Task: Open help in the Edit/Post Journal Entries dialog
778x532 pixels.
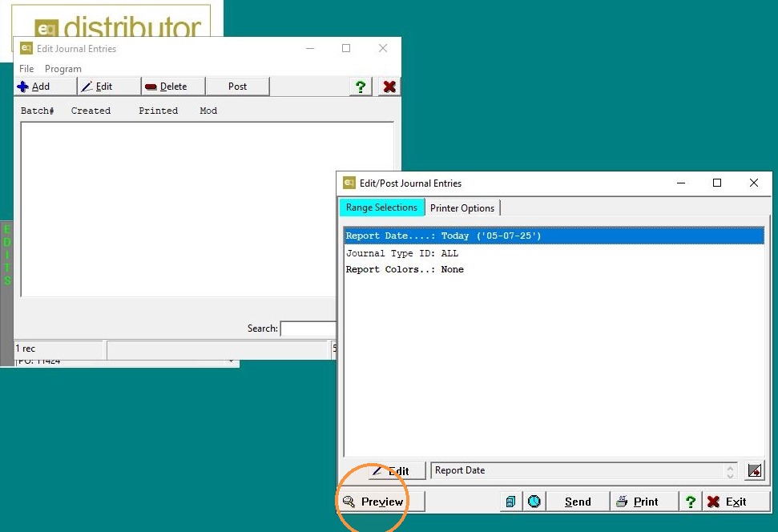Action: pos(690,502)
